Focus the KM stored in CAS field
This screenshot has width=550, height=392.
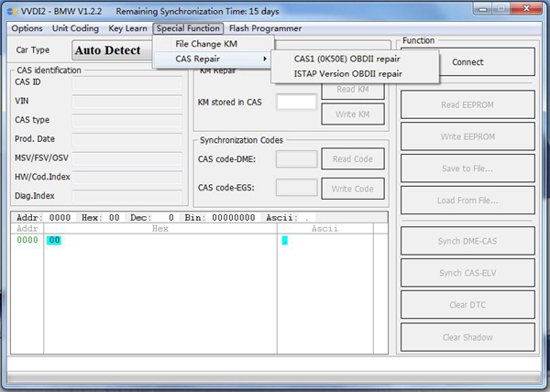(296, 103)
